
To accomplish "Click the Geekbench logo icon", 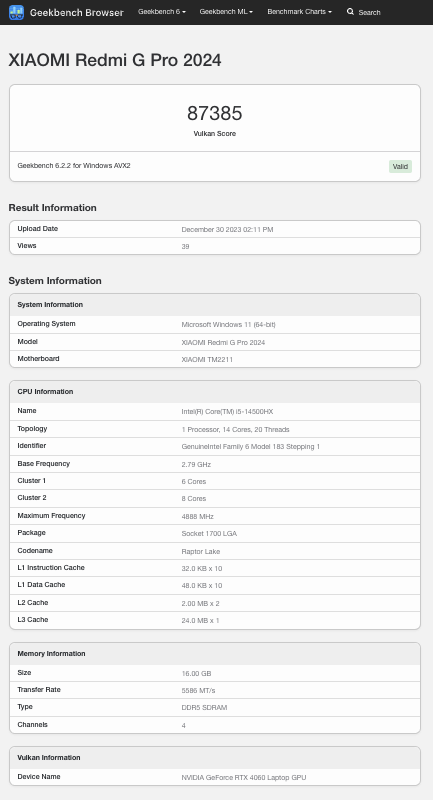I will tap(16, 12).
